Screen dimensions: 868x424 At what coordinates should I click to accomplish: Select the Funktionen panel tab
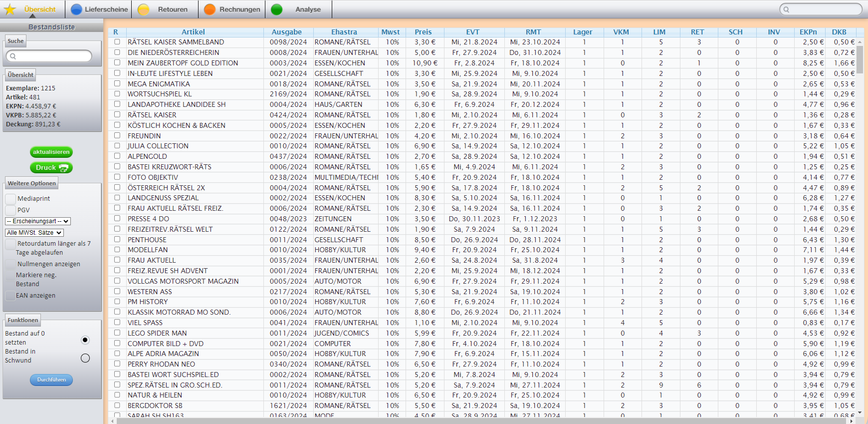(x=23, y=320)
